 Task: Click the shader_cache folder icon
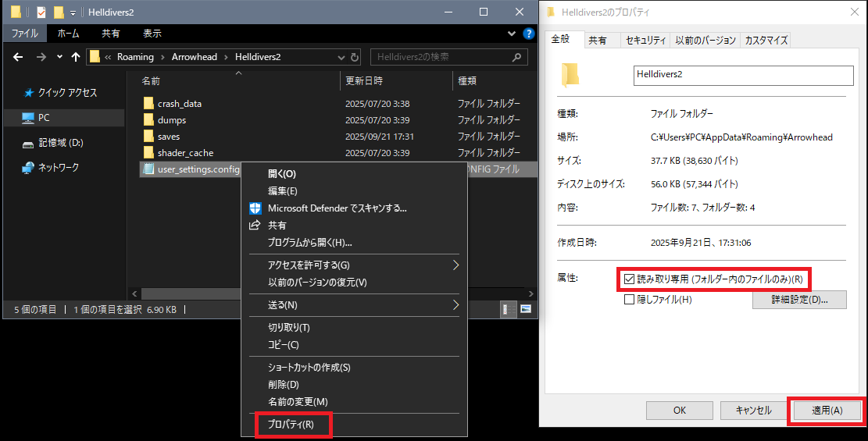pos(148,153)
